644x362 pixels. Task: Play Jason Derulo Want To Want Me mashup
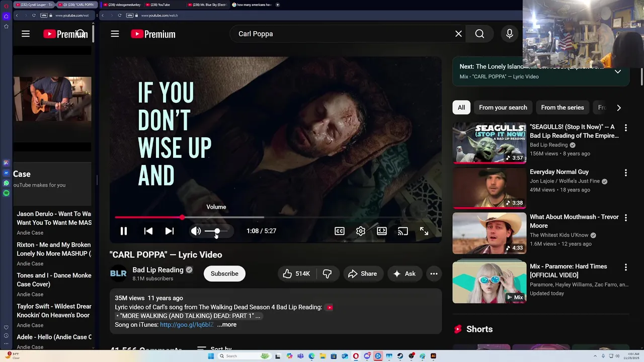(54, 218)
